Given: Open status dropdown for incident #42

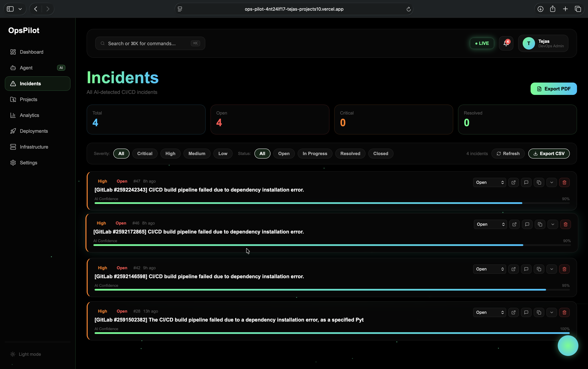Looking at the screenshot, I should point(489,269).
